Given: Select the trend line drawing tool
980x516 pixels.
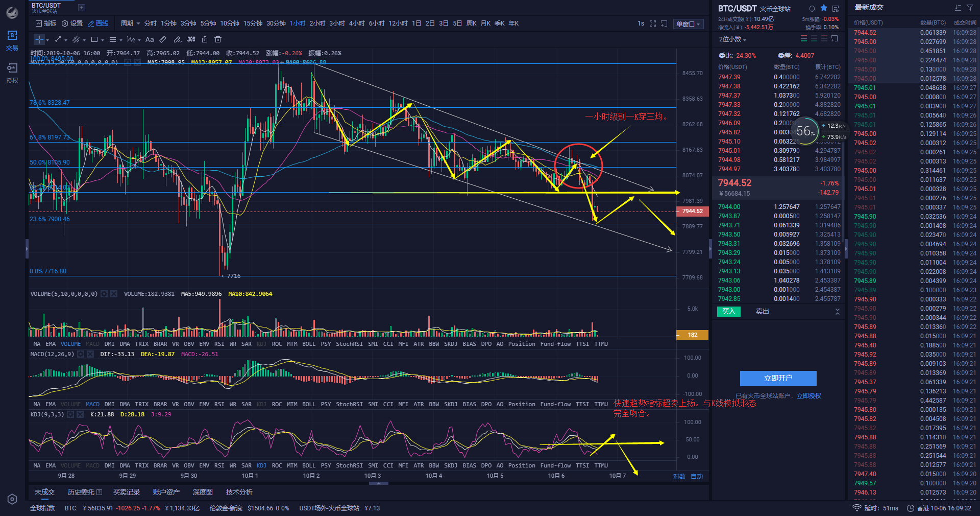Looking at the screenshot, I should [x=58, y=39].
